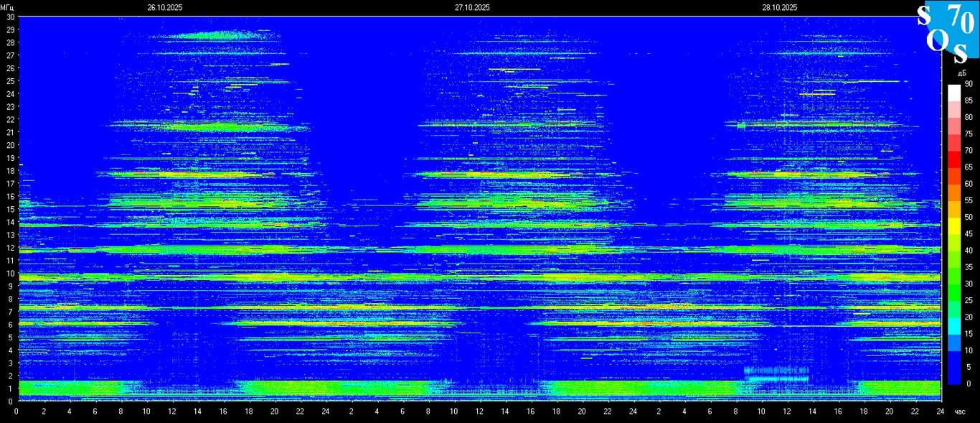Click the final 24 hour time tick

941,411
